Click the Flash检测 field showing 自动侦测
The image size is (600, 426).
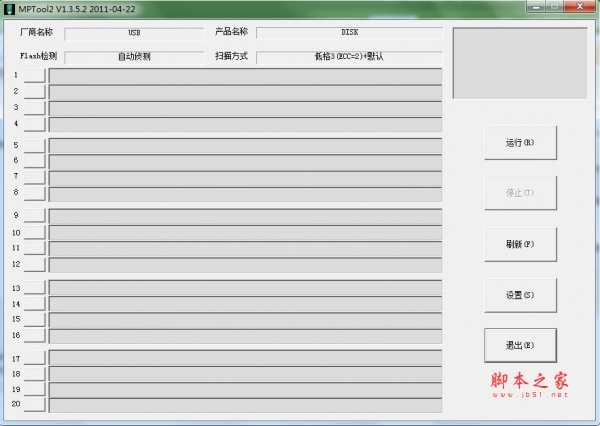[134, 57]
